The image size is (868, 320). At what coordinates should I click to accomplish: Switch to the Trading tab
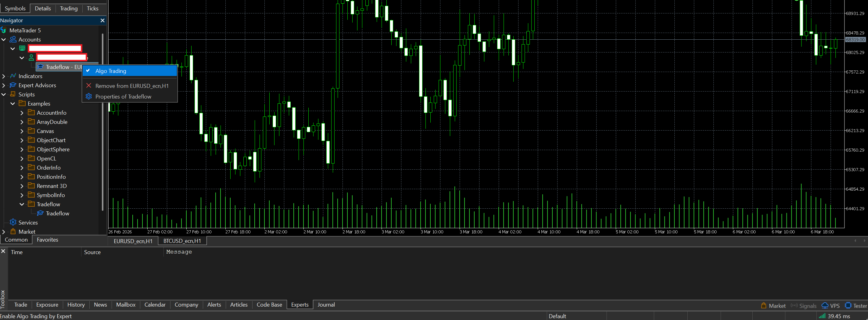[x=69, y=9]
